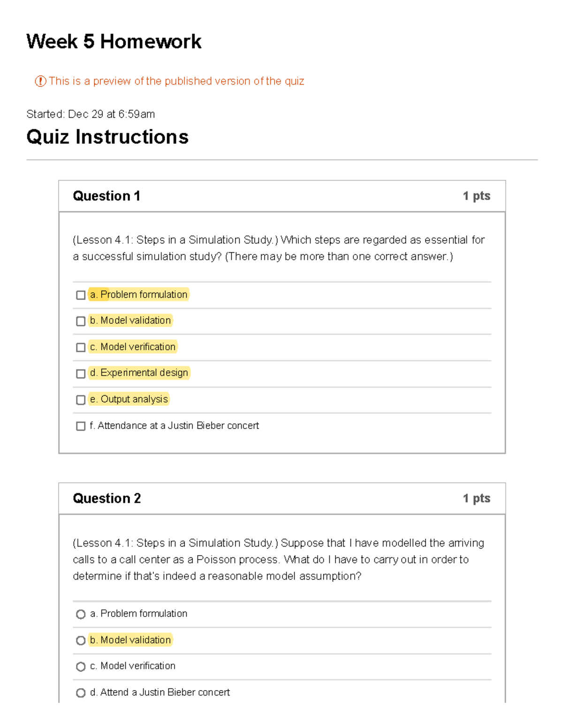Click the Question 1 header

107,196
